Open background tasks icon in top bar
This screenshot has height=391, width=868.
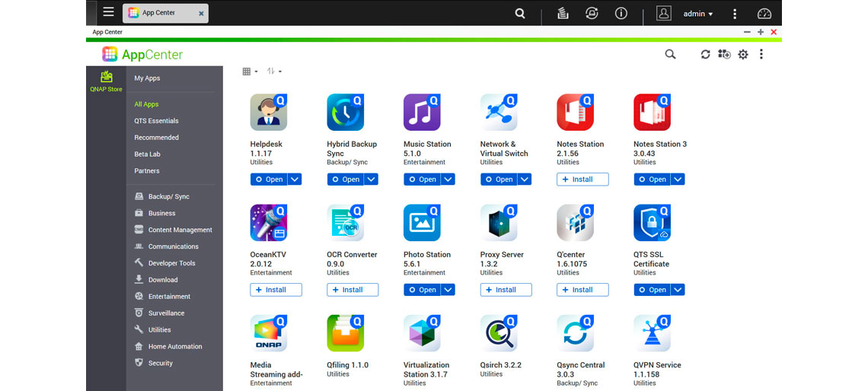pyautogui.click(x=563, y=14)
